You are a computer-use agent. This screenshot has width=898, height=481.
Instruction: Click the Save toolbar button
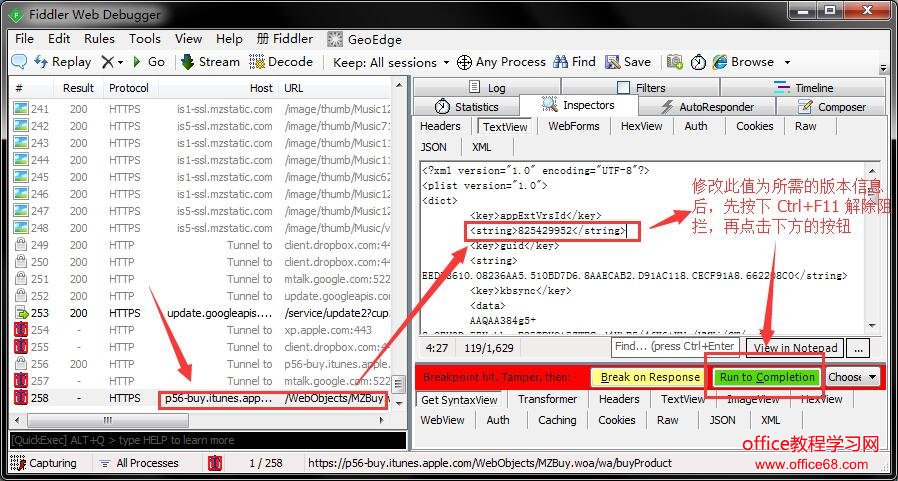click(x=628, y=62)
